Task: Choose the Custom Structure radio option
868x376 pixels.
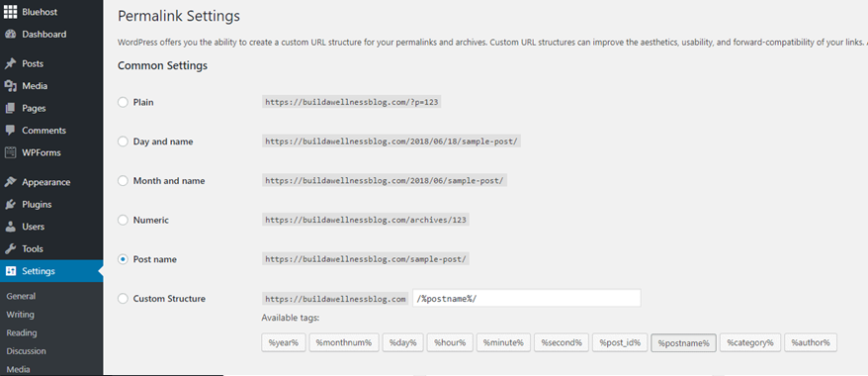Action: [x=123, y=299]
